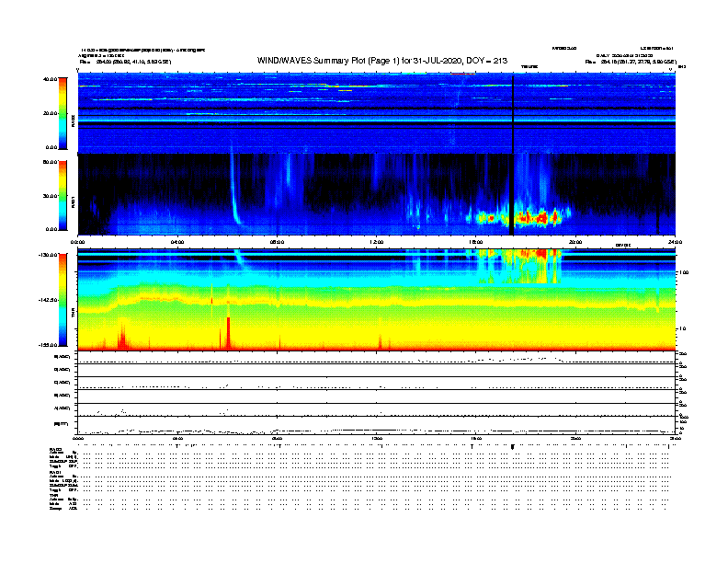Click the RAD1 heading in status table
This screenshot has height=563, width=728.
tap(56, 472)
